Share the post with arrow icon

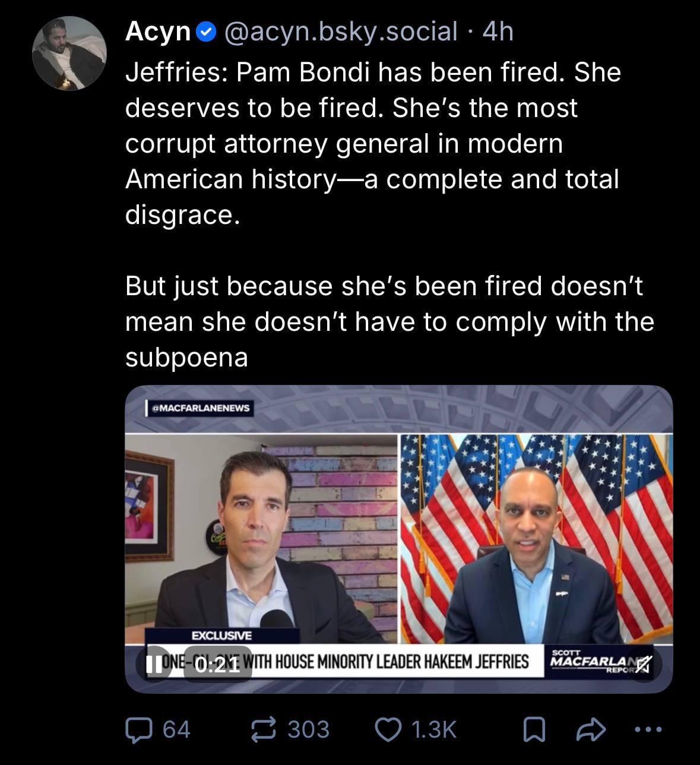[591, 729]
